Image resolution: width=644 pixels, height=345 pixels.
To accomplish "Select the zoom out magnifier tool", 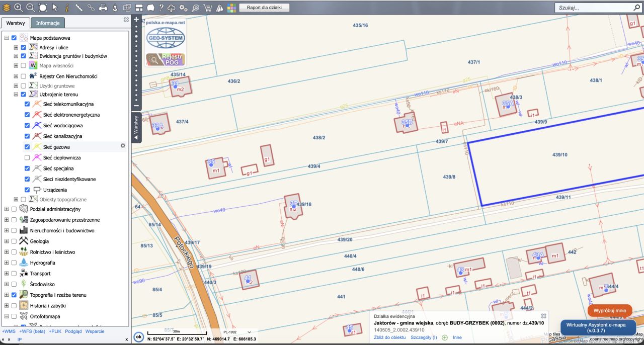I will (x=30, y=8).
